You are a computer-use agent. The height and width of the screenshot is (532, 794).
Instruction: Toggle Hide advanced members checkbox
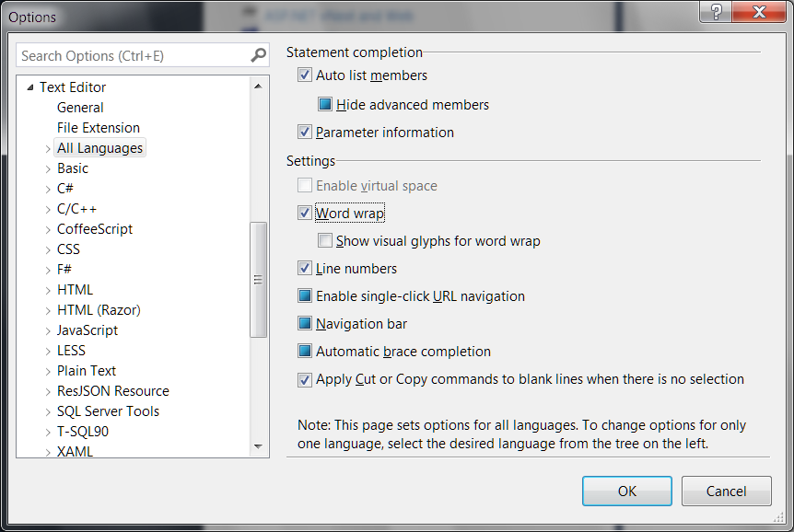[x=325, y=105]
